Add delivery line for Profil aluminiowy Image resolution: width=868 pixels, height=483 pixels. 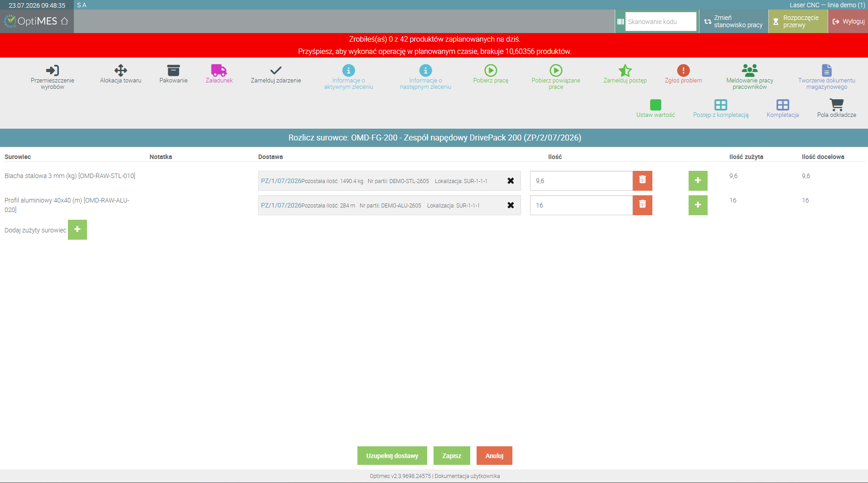click(x=698, y=205)
